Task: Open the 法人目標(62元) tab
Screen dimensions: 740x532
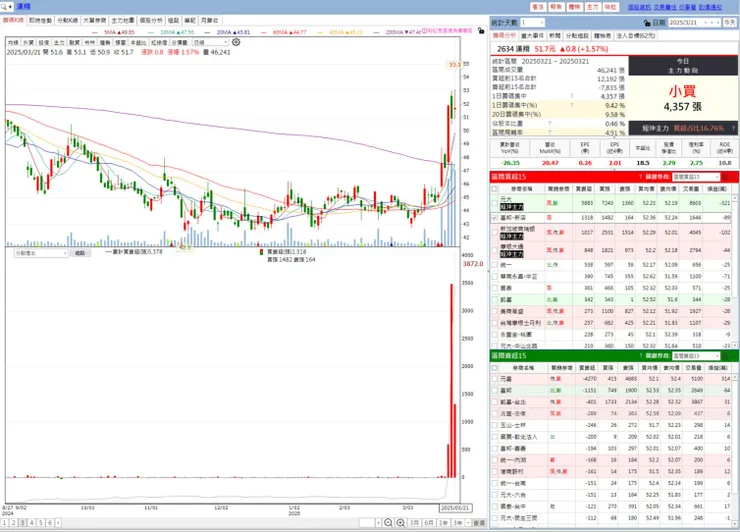Action: tap(636, 35)
